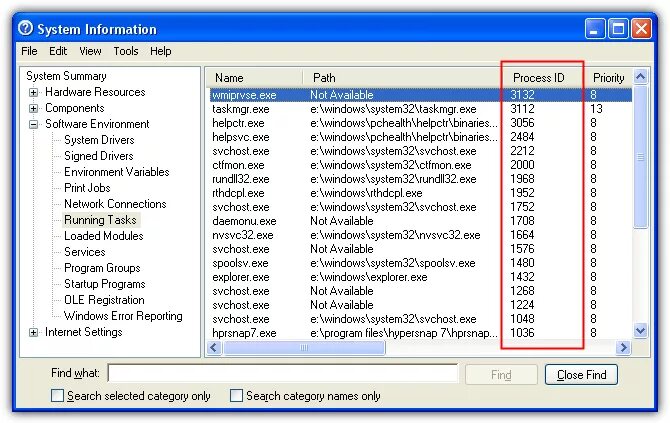The height and width of the screenshot is (423, 670).
Task: Select the hprsnap7.exe row
Action: tap(420, 333)
